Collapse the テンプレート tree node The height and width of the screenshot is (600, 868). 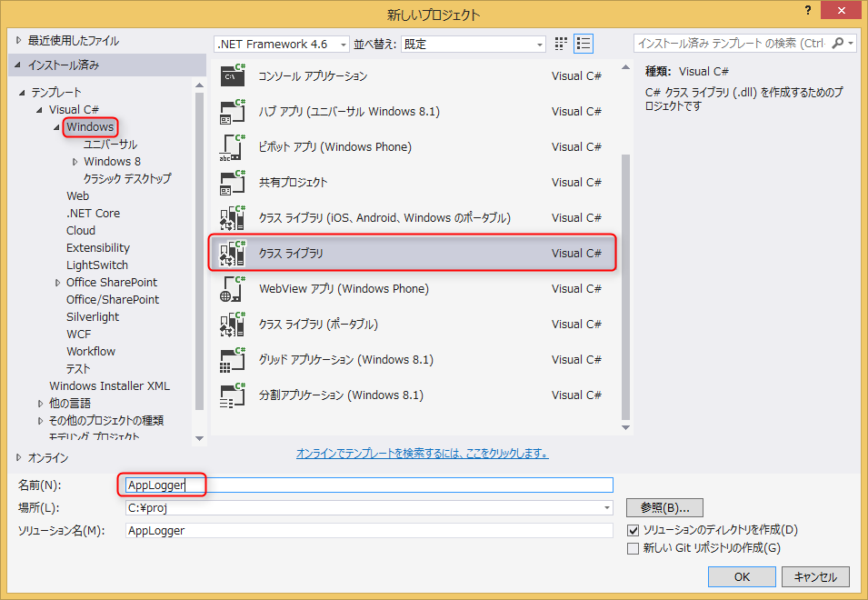(22, 93)
